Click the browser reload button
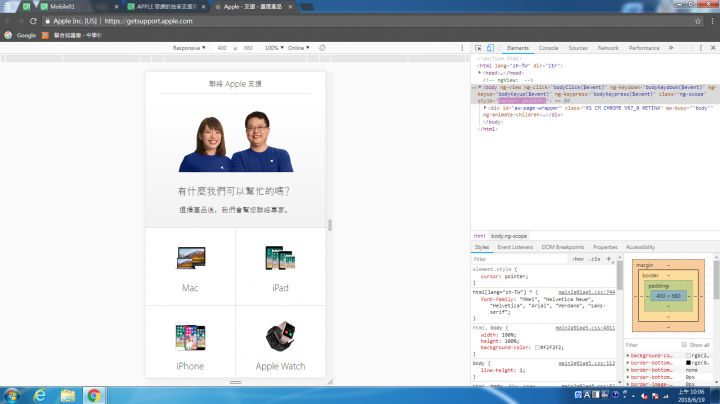720x404 pixels. pos(33,21)
